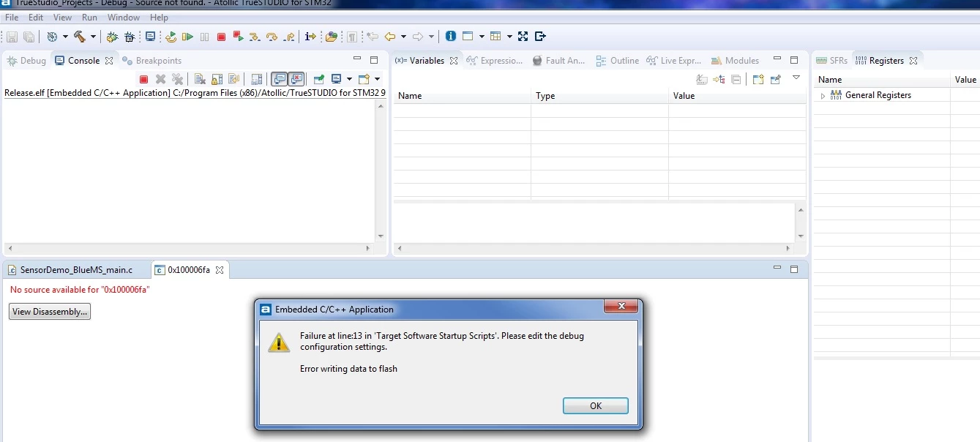The width and height of the screenshot is (980, 442).
Task: Toggle Show Console on error output
Action: 296,79
